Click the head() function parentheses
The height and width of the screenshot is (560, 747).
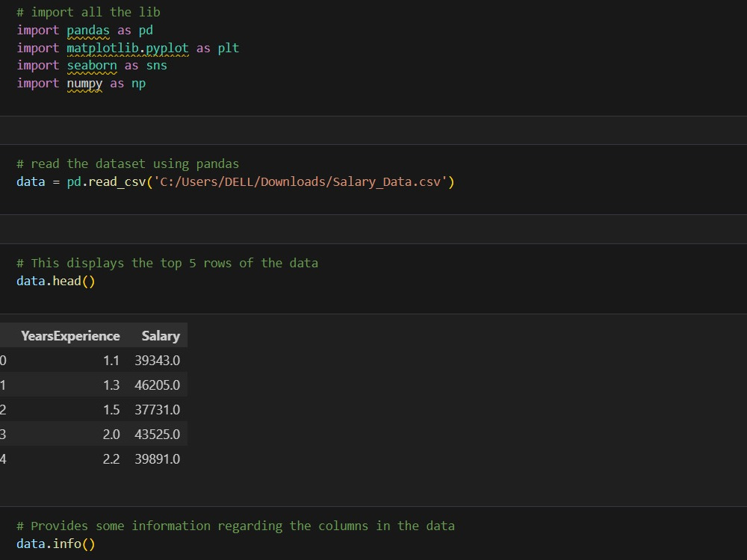pos(88,281)
